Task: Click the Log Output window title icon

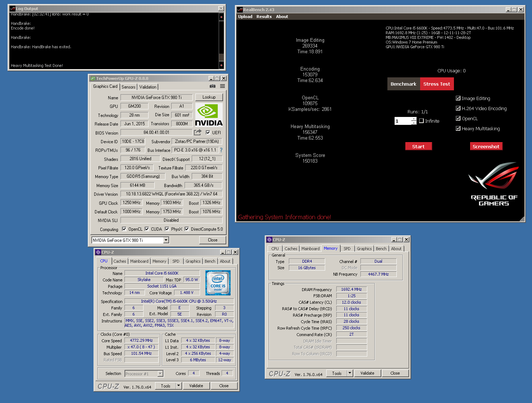Action: (13, 9)
